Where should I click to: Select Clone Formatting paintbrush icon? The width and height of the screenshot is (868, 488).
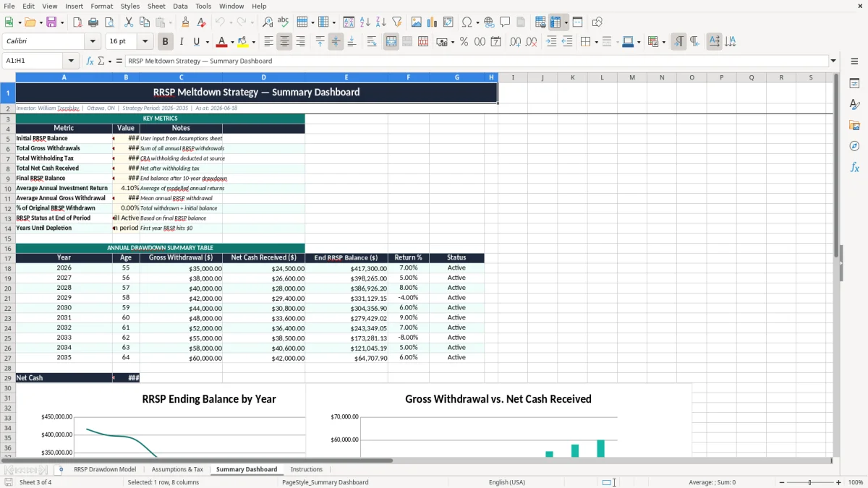(x=186, y=22)
